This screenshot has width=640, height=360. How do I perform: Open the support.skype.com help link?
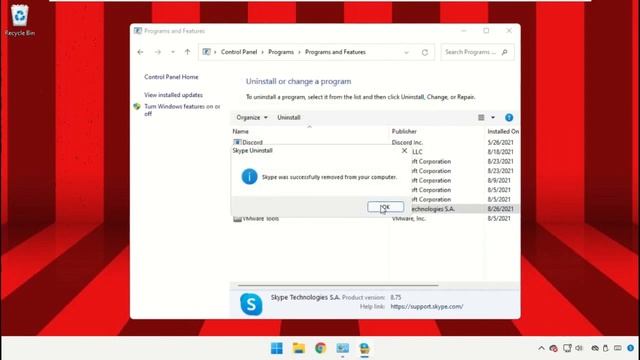coord(427,307)
